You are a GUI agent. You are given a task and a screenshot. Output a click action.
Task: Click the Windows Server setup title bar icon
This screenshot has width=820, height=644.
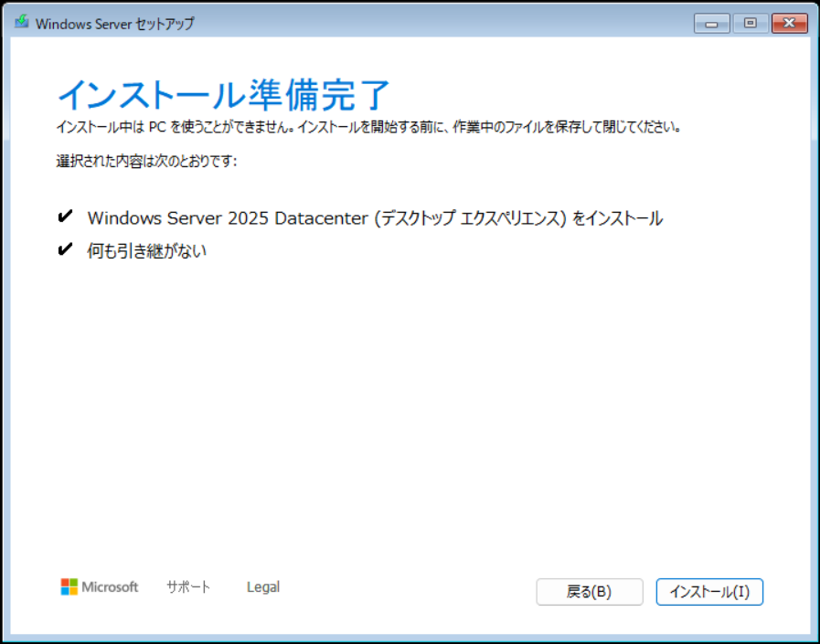point(21,22)
